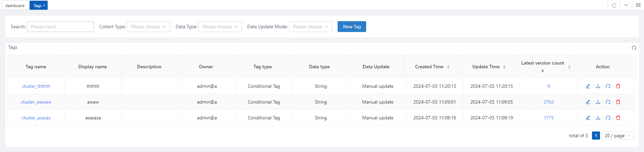The image size is (644, 152).
Task: Delete the cluster_asasas tag
Action: 618,118
